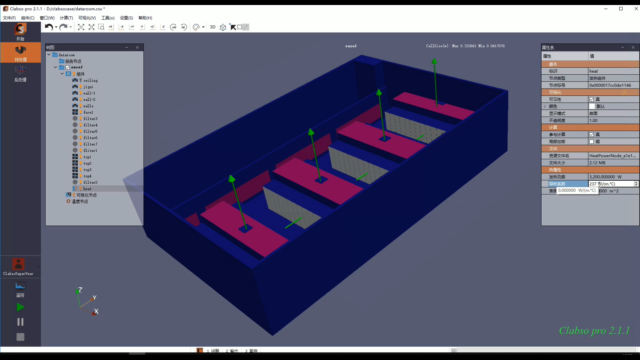640x360 pixels.
Task: Click the white 颜色 color swatch
Action: tap(592, 106)
